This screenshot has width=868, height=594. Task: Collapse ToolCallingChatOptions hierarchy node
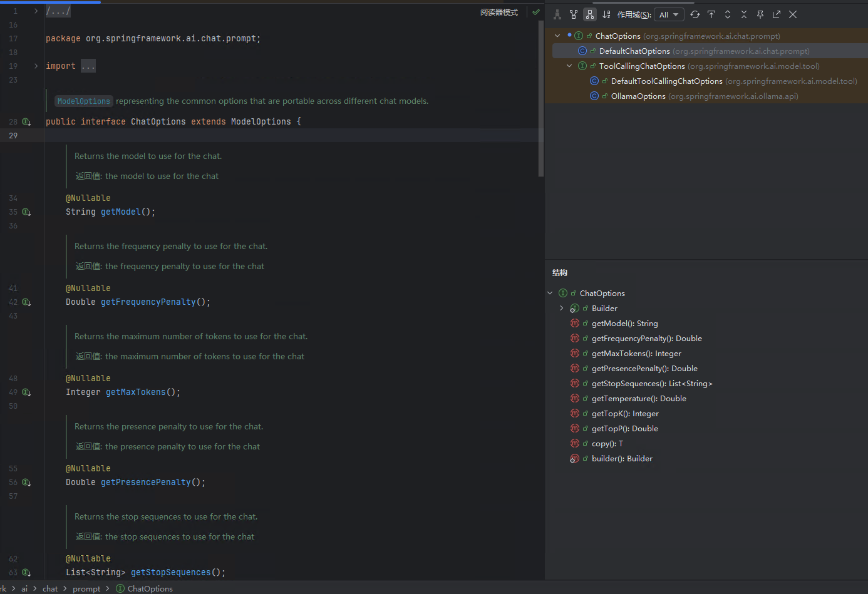(x=569, y=66)
